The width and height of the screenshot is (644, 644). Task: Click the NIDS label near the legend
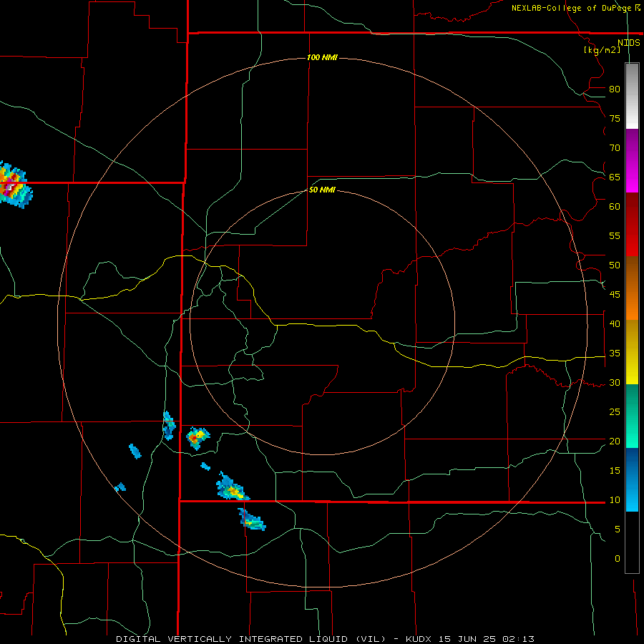tap(628, 43)
